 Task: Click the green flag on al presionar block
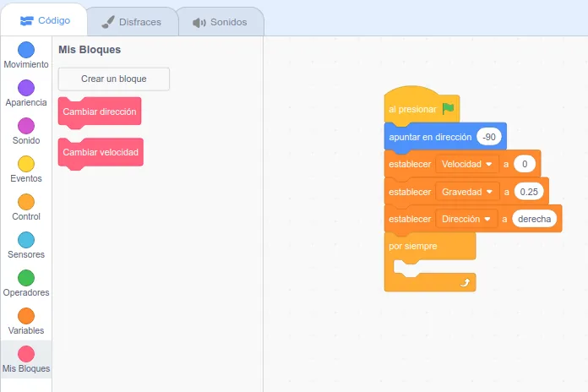(x=448, y=109)
